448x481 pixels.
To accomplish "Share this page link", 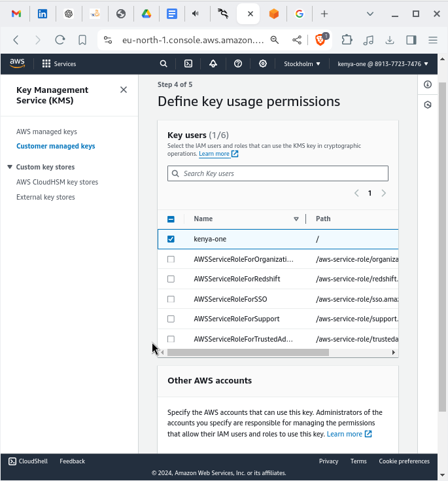I will 297,40.
